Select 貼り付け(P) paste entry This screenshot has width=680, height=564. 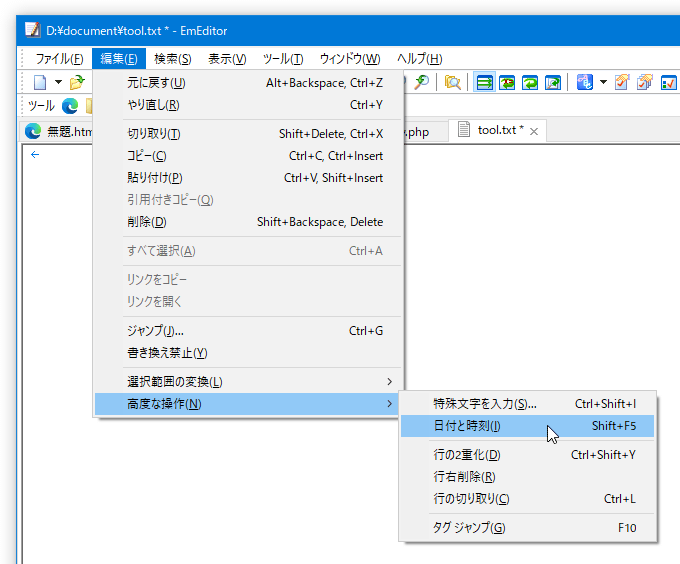248,178
